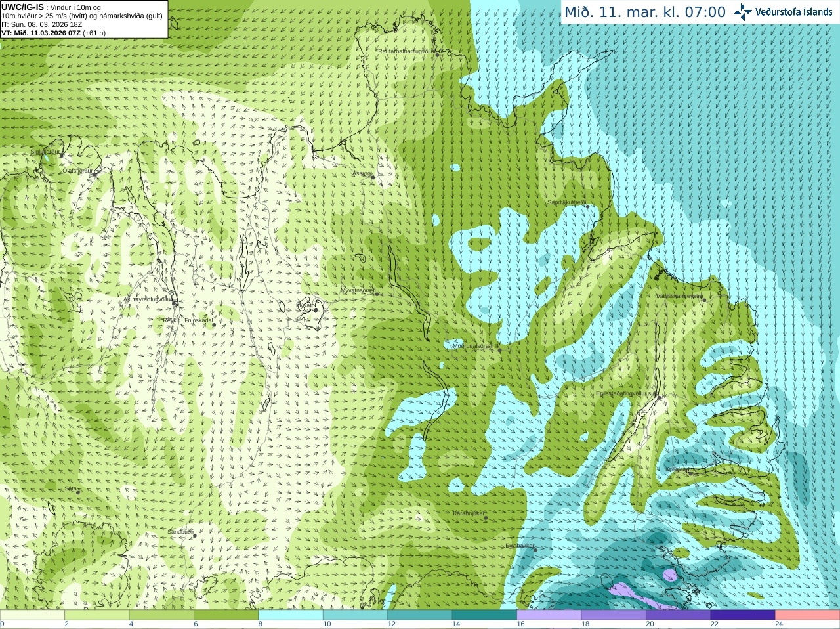Viewport: 840px width, 629px height.
Task: Click the 10m hviður > 25 m/s legend line
Action: [x=82, y=16]
